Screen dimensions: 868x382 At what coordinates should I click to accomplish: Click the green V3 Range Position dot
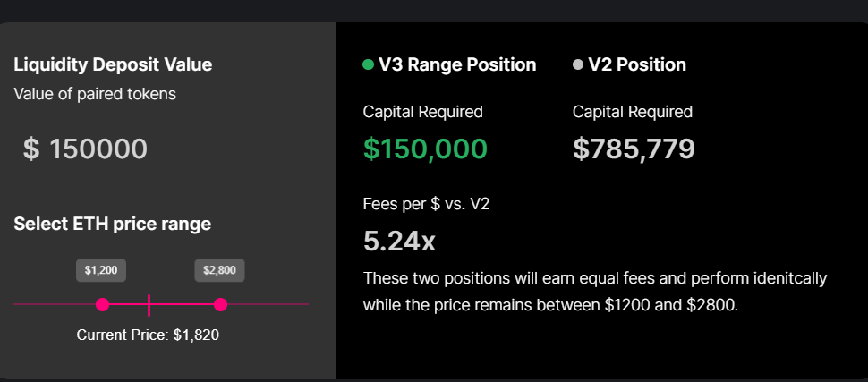point(368,64)
